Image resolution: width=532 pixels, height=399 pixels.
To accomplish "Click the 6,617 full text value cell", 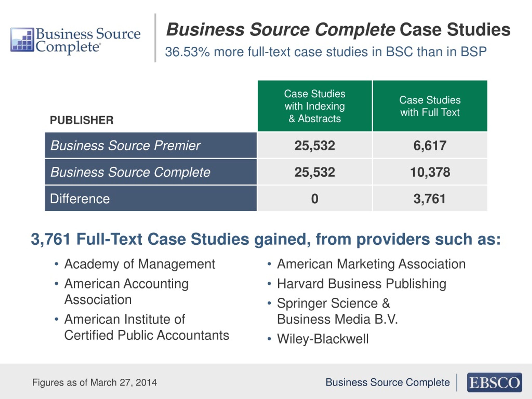I will 430,145.
